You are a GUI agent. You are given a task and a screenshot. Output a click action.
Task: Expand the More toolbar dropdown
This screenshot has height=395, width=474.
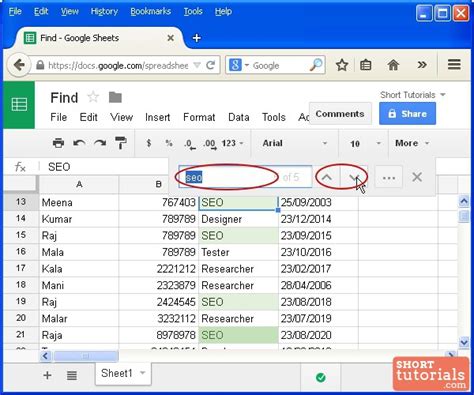click(x=412, y=143)
